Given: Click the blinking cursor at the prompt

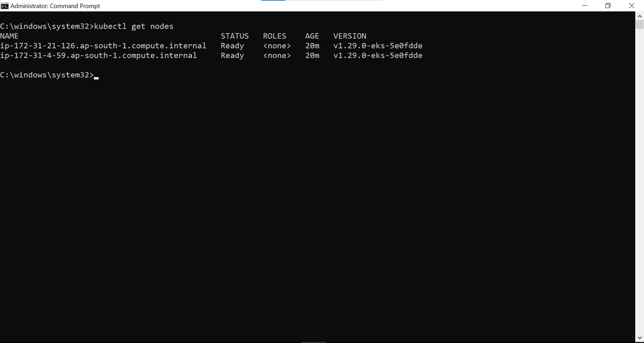Looking at the screenshot, I should [x=97, y=78].
